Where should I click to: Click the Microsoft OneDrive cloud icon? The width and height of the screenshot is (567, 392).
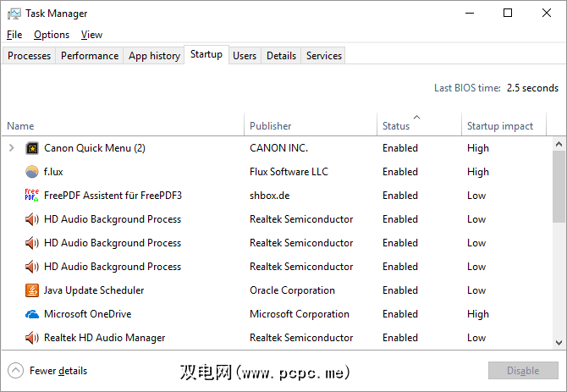tap(32, 314)
